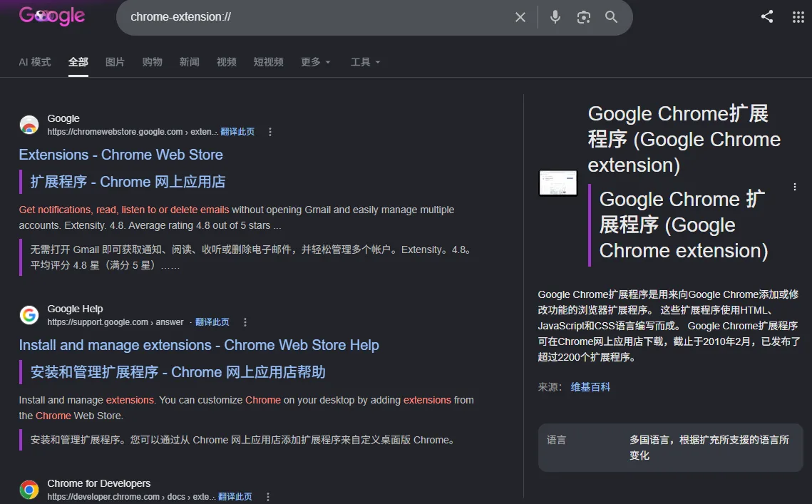Open more options for chromewebstore result

(269, 132)
